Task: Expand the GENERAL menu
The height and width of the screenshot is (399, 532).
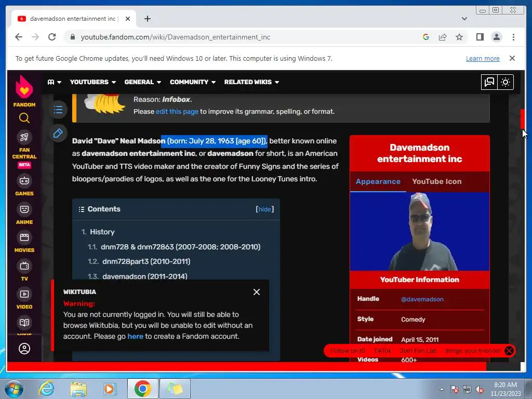Action: point(142,82)
